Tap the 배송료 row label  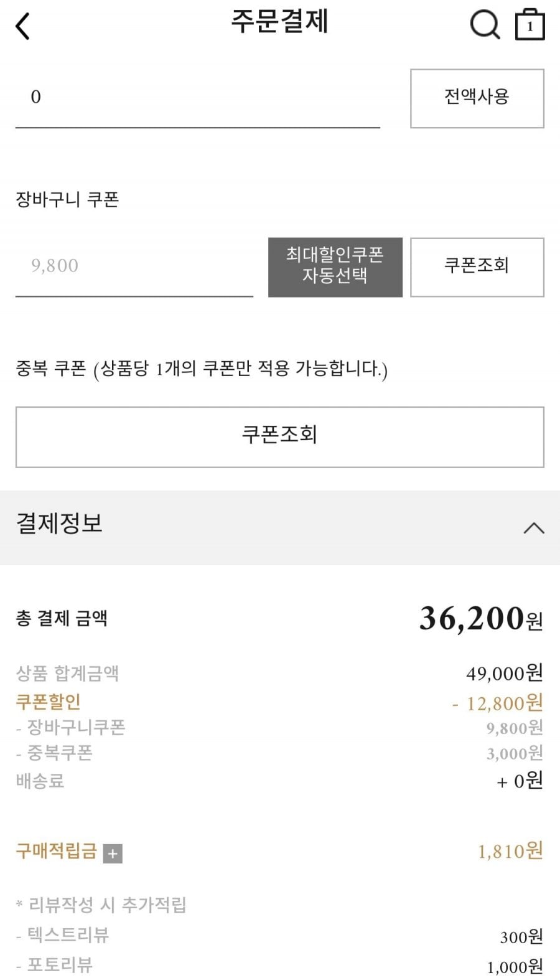click(x=40, y=781)
